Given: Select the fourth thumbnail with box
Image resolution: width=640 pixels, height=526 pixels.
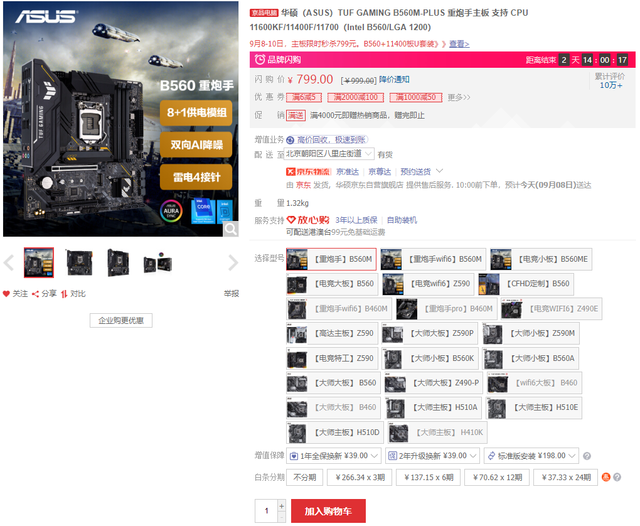Looking at the screenshot, I should pos(158,263).
